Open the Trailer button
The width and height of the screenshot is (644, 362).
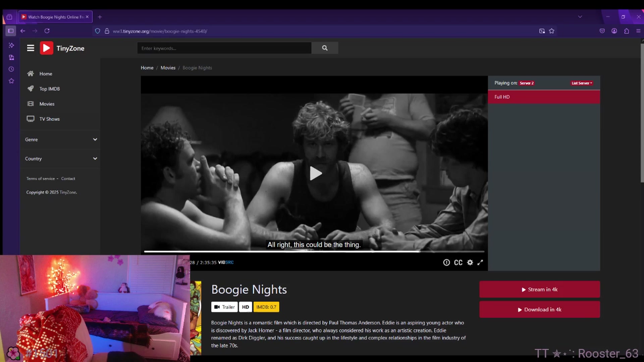tap(224, 307)
